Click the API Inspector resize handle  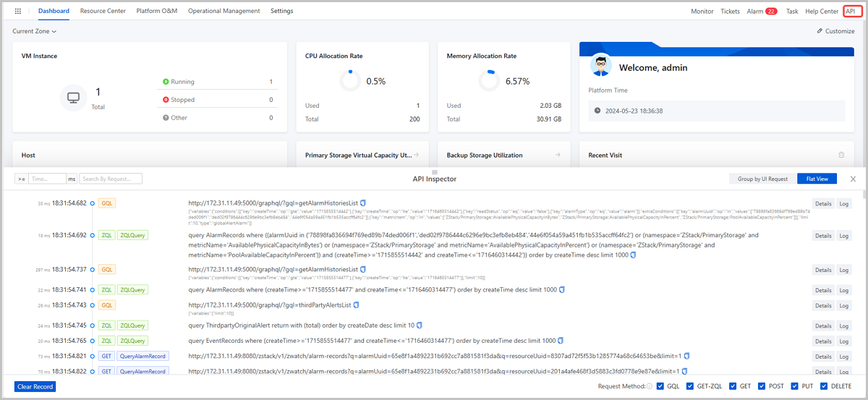coord(434,171)
